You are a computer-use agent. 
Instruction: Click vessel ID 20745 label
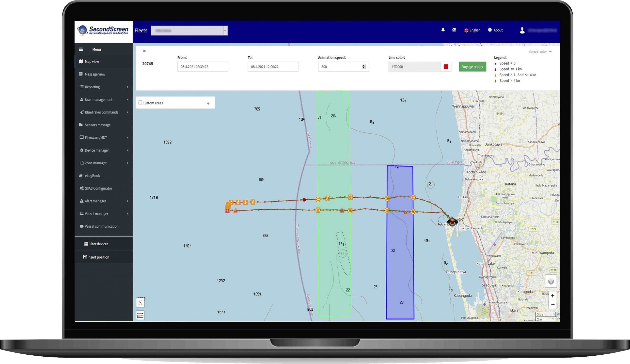pos(147,64)
